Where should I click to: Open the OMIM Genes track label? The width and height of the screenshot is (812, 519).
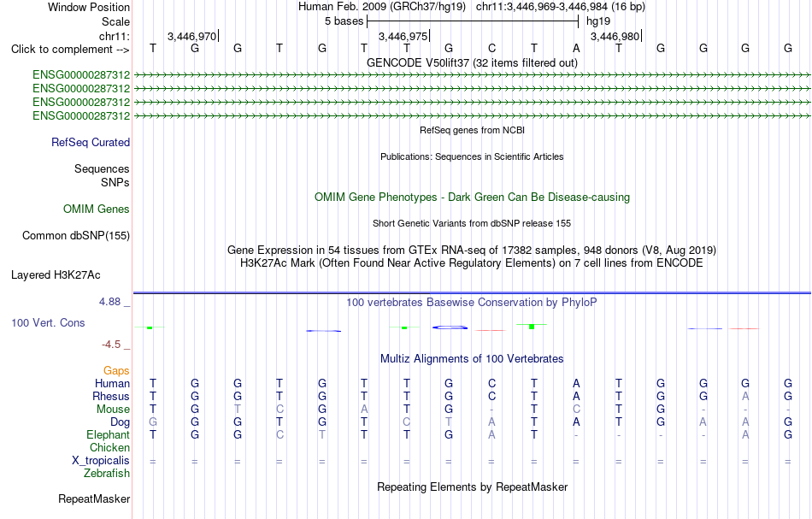pyautogui.click(x=97, y=209)
